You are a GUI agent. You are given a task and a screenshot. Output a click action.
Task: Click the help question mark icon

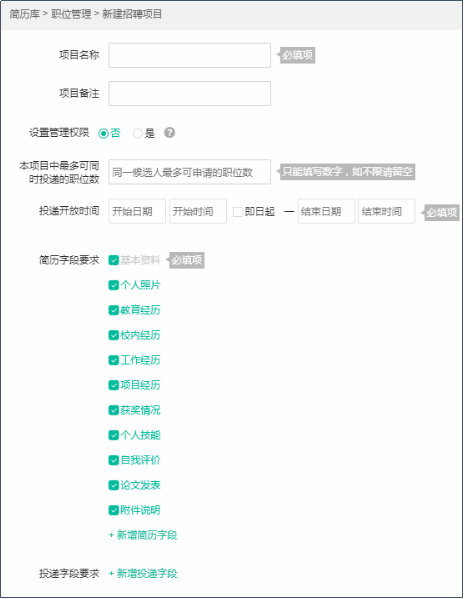coord(170,133)
